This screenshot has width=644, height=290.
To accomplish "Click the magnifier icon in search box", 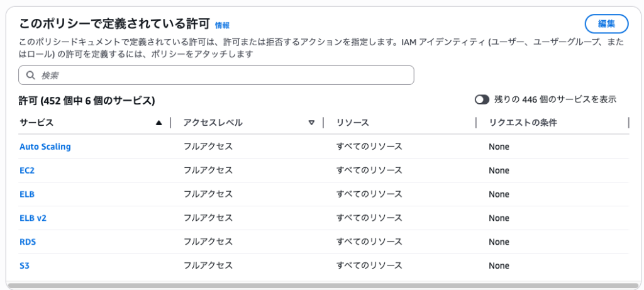I will coord(30,75).
